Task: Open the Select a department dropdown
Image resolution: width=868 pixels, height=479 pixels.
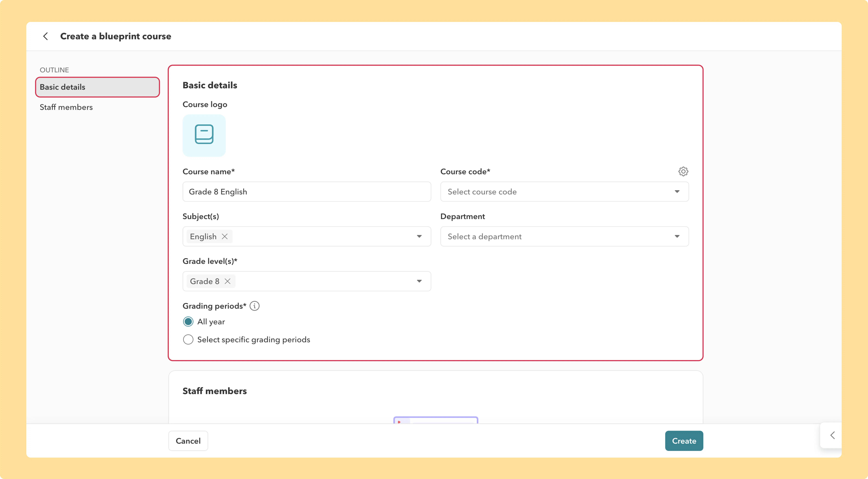Action: (x=564, y=236)
